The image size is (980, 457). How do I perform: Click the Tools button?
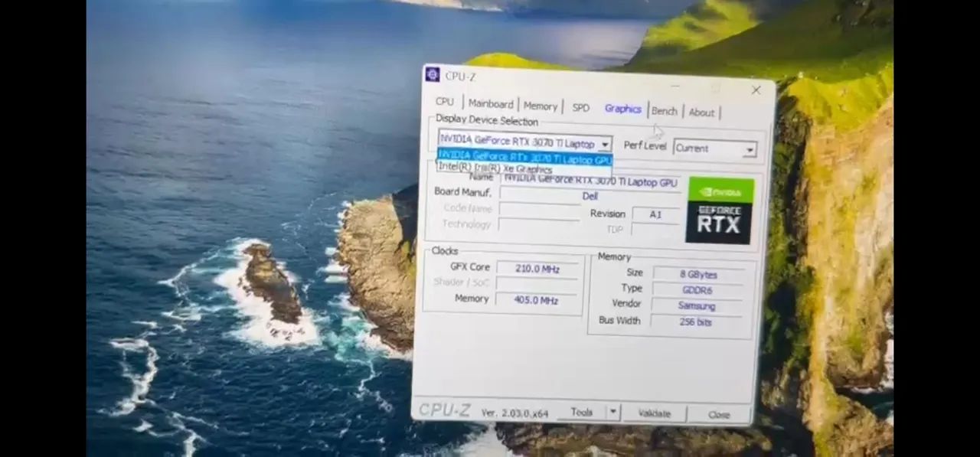[x=581, y=412]
